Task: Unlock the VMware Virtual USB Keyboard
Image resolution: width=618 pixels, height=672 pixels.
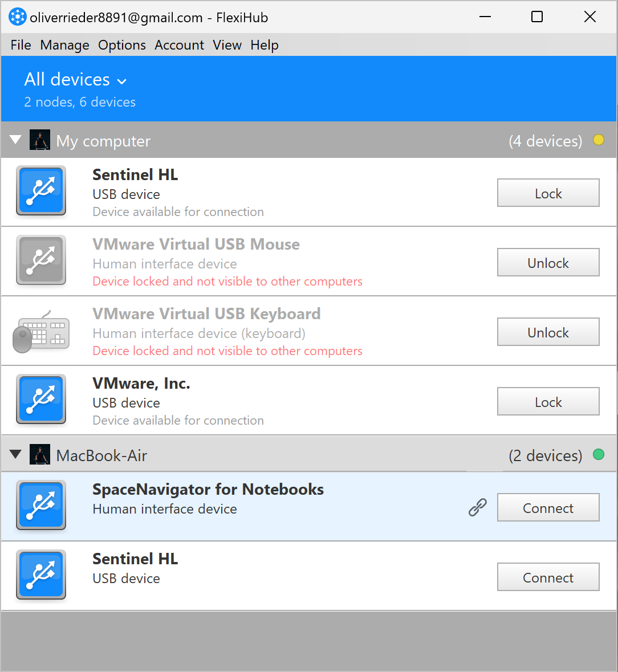Action: click(548, 332)
